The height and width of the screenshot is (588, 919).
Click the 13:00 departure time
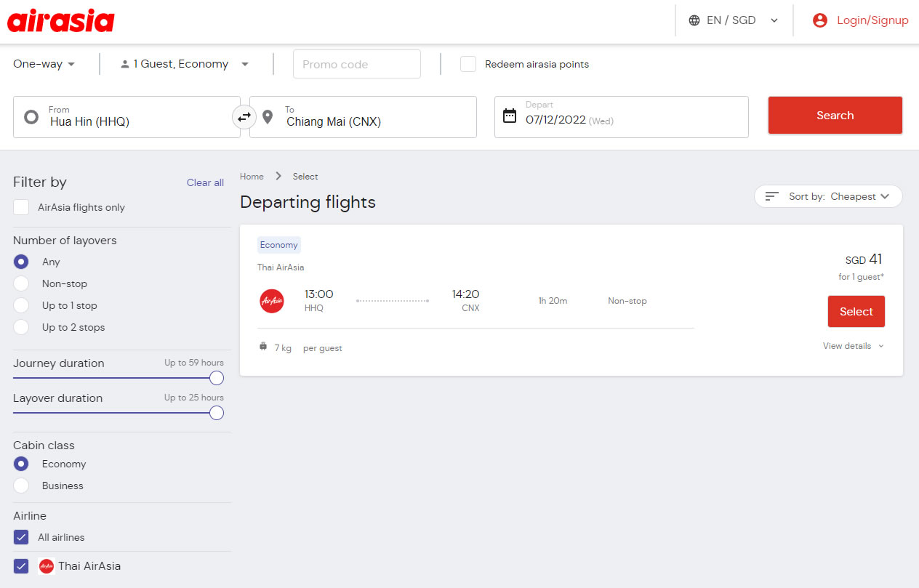318,294
